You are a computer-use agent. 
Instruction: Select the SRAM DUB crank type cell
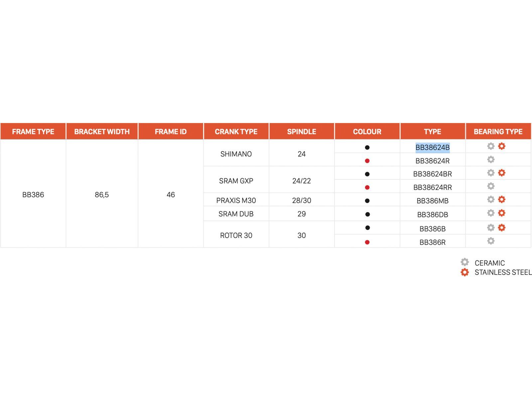[236, 214]
